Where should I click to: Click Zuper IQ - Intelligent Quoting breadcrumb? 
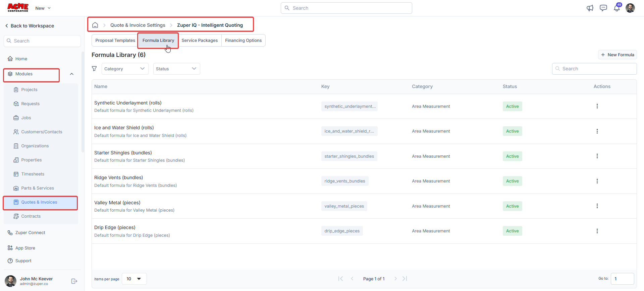pos(210,25)
